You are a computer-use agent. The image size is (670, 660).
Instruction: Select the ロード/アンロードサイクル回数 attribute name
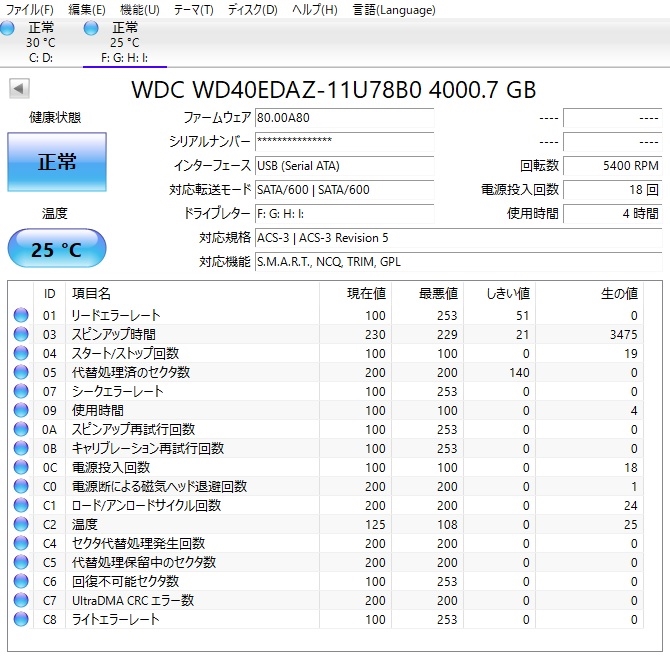click(146, 505)
